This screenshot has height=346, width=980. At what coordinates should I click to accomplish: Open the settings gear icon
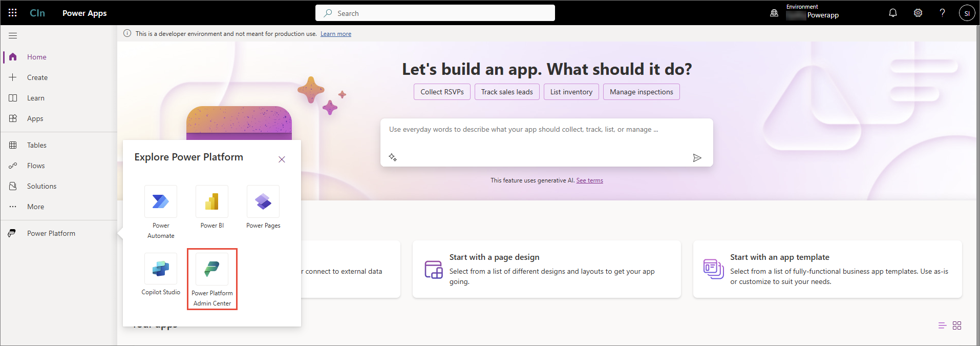pos(918,13)
